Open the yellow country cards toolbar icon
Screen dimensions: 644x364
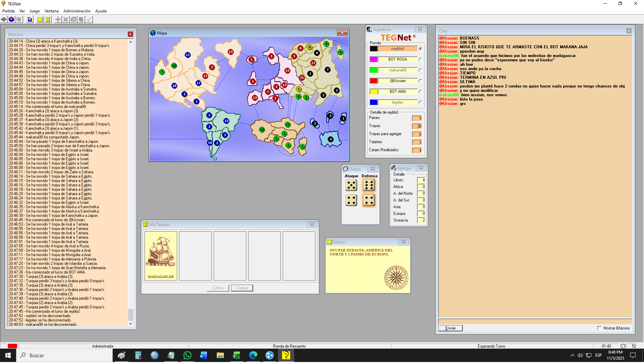(x=48, y=19)
